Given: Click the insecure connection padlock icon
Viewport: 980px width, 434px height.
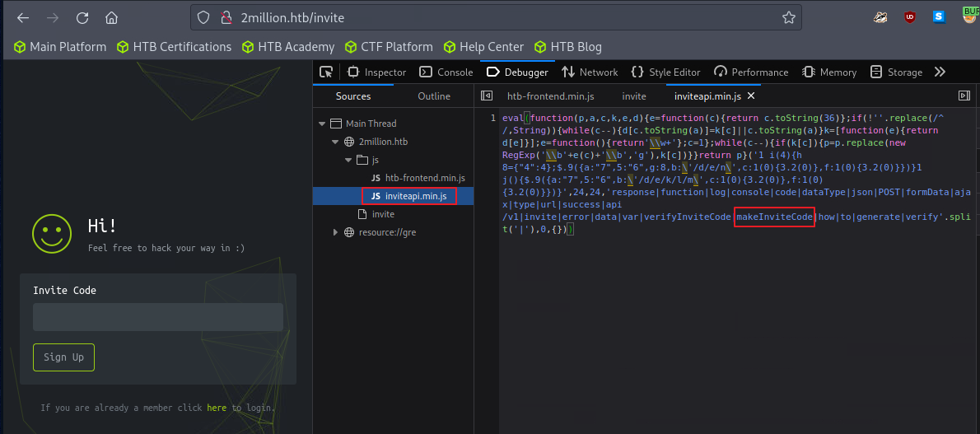Looking at the screenshot, I should [226, 18].
